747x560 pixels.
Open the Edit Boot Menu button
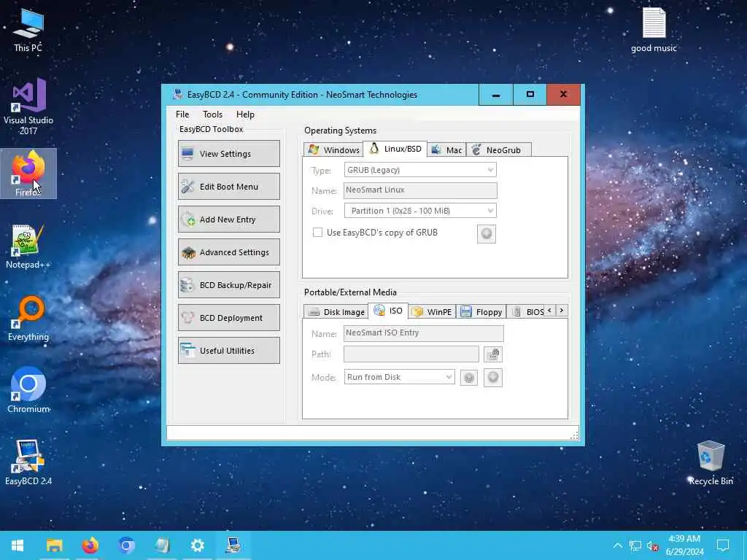[x=228, y=186]
